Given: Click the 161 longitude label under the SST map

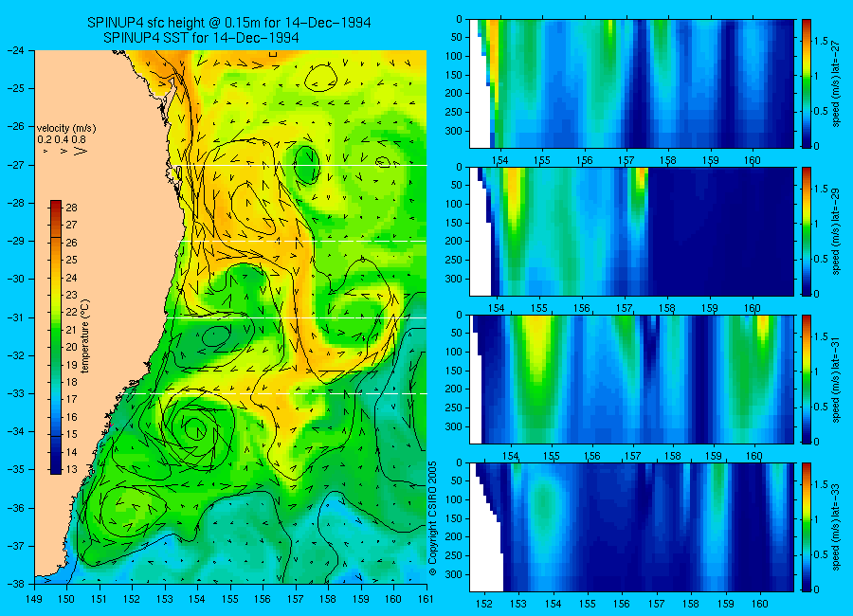Looking at the screenshot, I should pos(426,599).
